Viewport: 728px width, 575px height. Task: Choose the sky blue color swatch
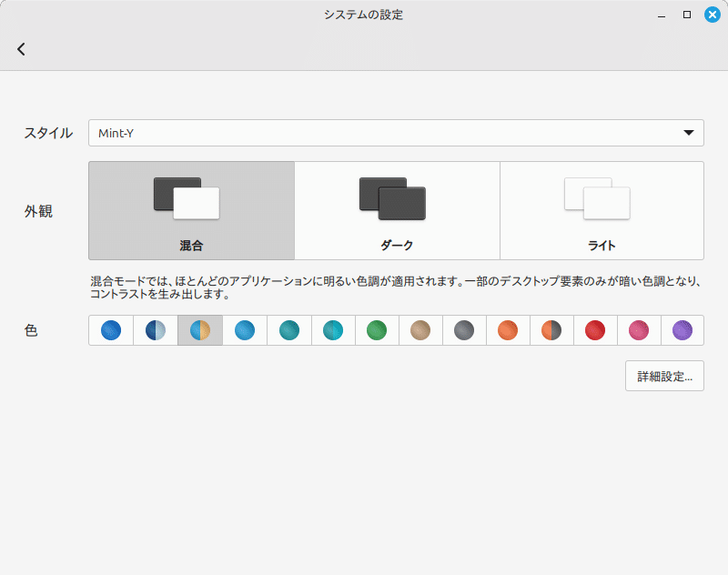pos(245,330)
